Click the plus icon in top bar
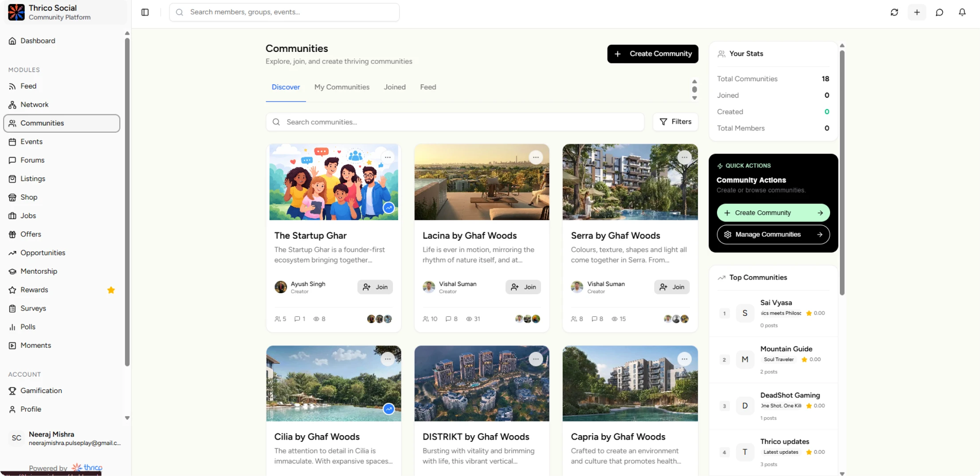The width and height of the screenshot is (980, 476). (x=917, y=12)
